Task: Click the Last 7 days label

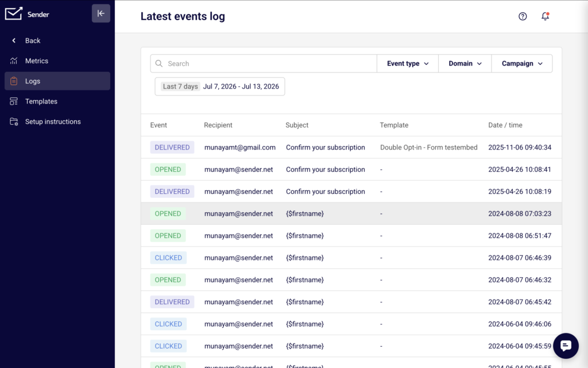Action: [180, 86]
